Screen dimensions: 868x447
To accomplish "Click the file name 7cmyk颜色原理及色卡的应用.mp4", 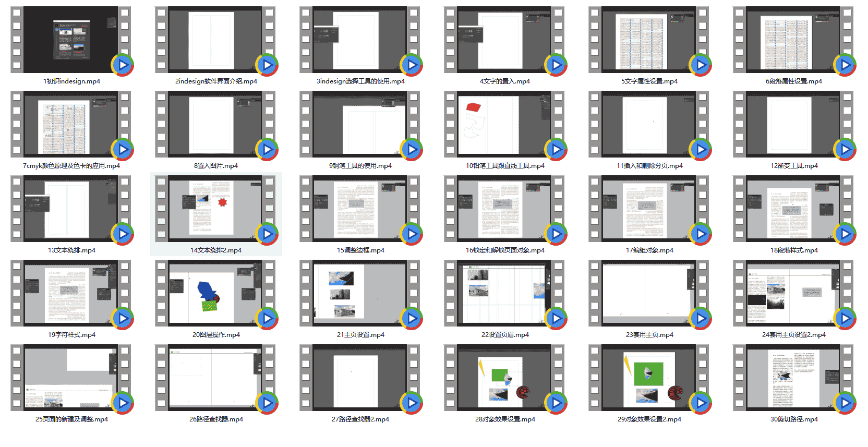I will [71, 166].
